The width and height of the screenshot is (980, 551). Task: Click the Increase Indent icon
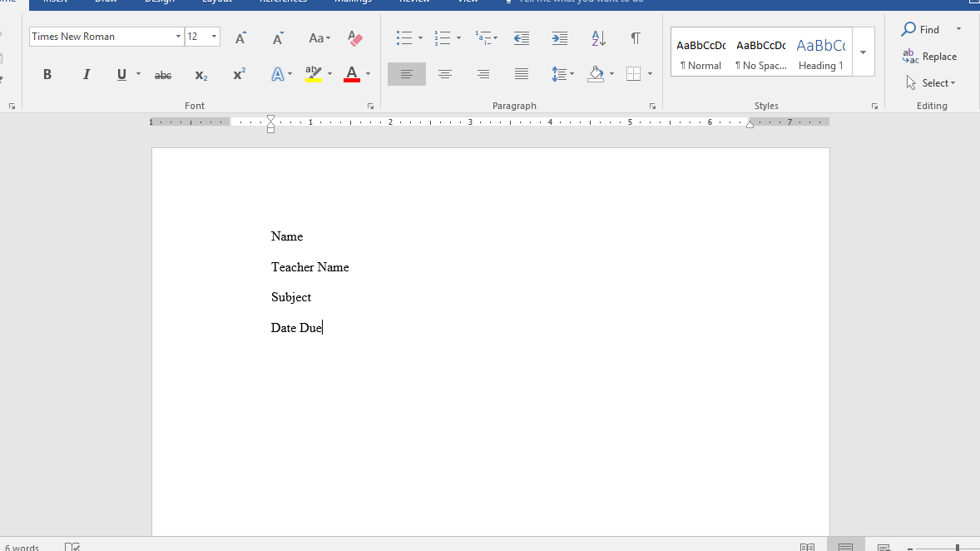click(559, 38)
